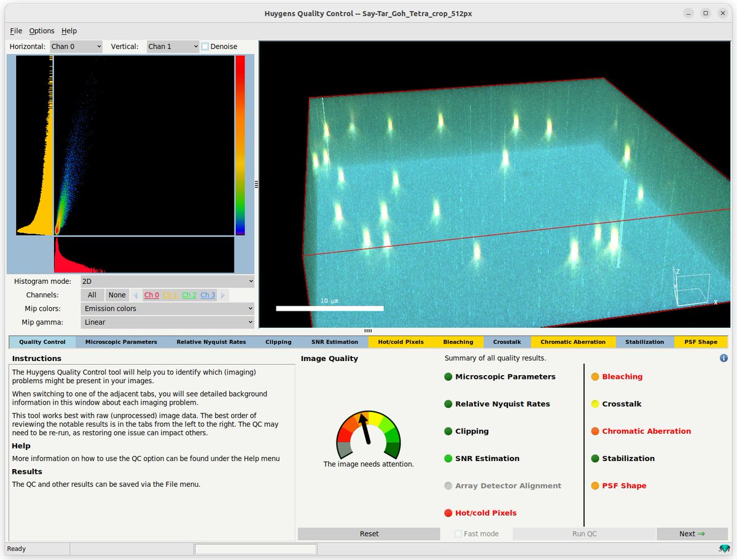Switch to the Crosstalk tab
The height and width of the screenshot is (560, 737).
click(507, 342)
